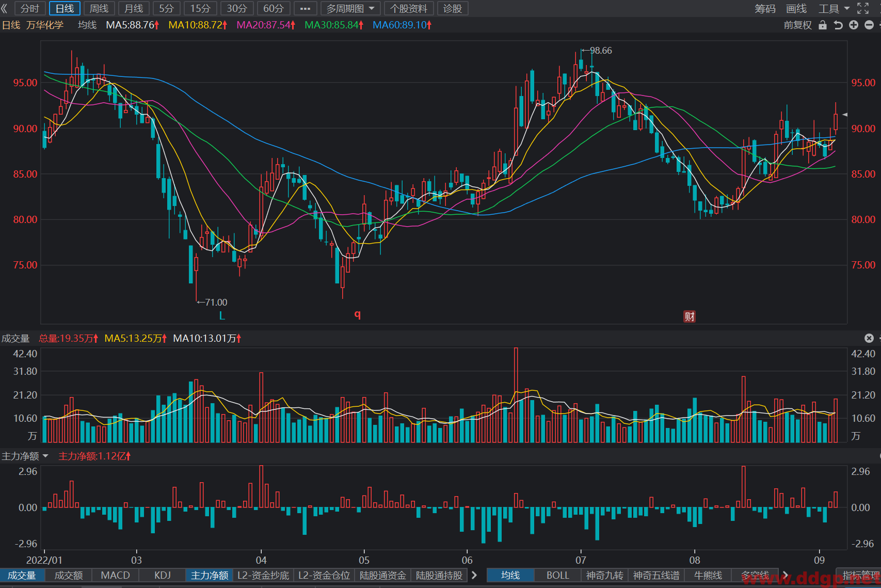
Task: Open the 工具 tools dropdown
Action: [834, 8]
